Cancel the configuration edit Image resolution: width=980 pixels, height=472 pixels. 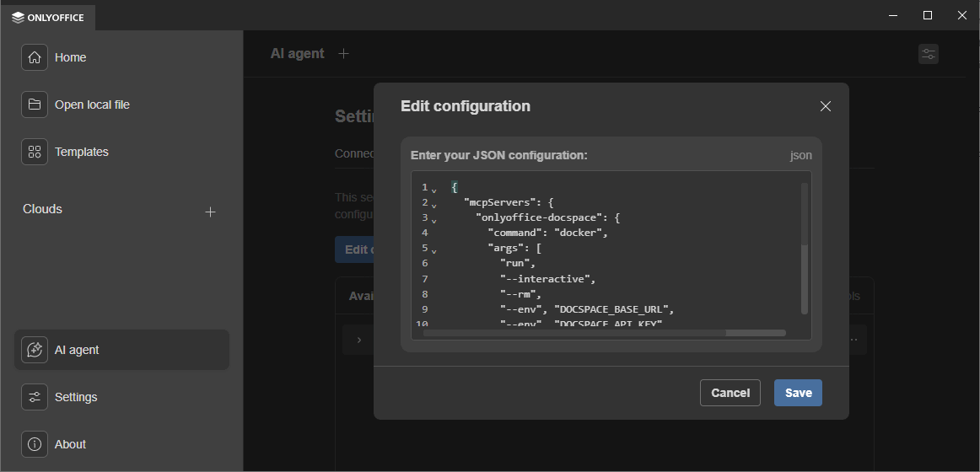730,393
